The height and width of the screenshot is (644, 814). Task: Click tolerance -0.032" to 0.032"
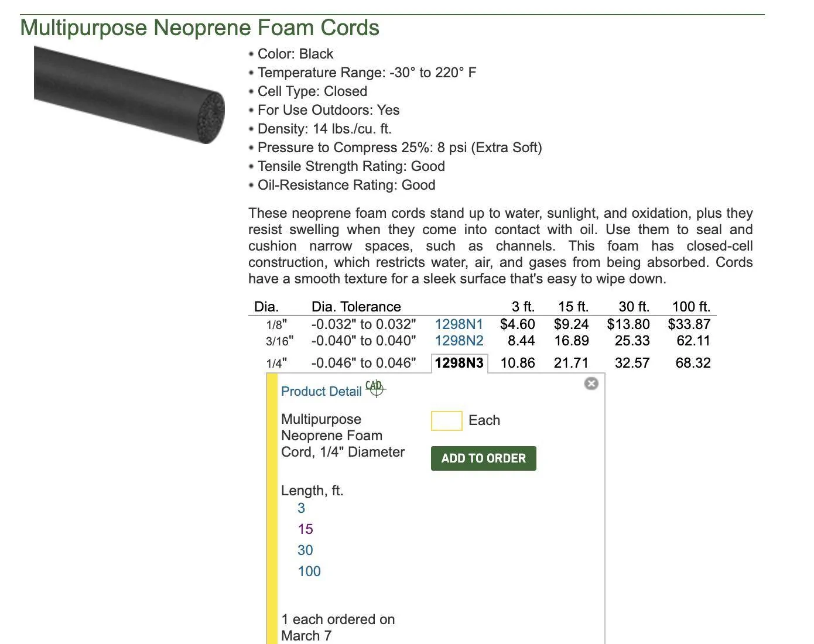point(364,324)
